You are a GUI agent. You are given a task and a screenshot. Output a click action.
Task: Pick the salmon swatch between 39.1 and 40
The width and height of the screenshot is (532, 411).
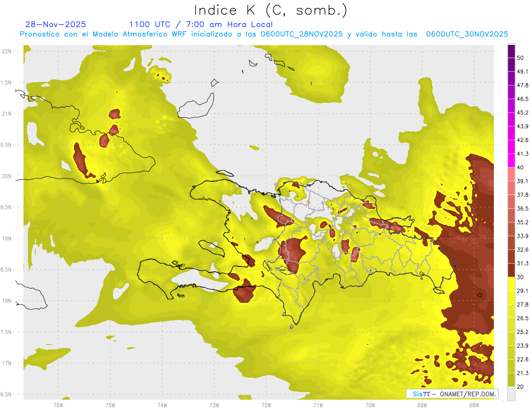pyautogui.click(x=511, y=174)
